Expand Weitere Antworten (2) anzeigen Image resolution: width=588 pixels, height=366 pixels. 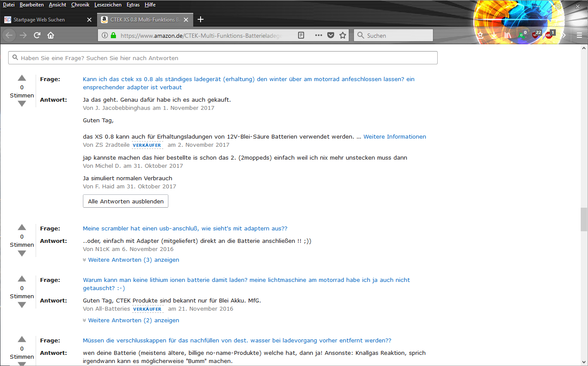click(x=133, y=320)
